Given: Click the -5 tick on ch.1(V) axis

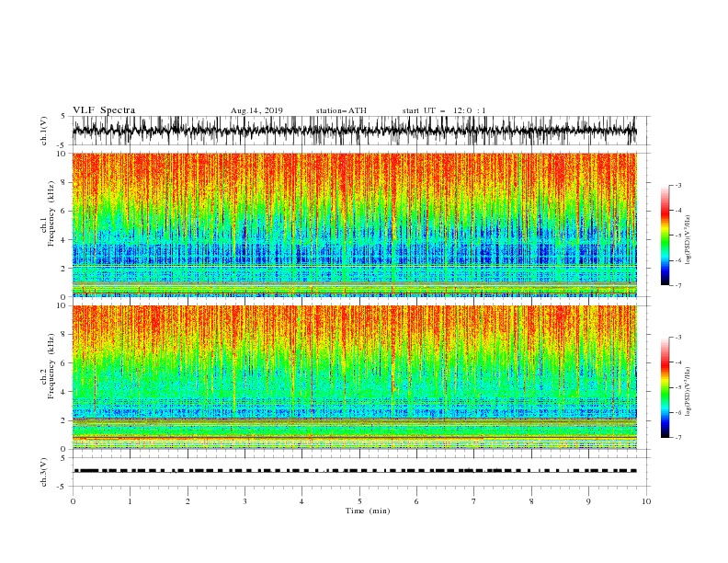Looking at the screenshot, I should (63, 145).
